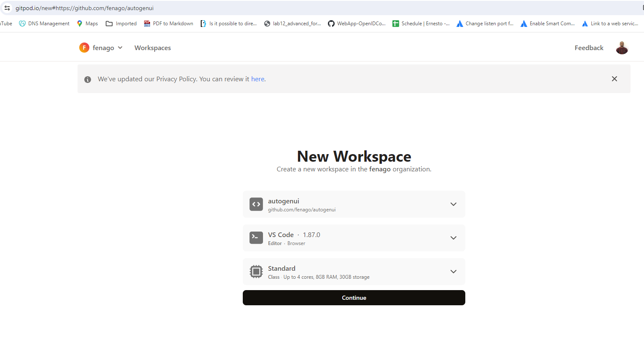The height and width of the screenshot is (352, 644).
Task: Click the orange fenago organization avatar
Action: tap(84, 48)
